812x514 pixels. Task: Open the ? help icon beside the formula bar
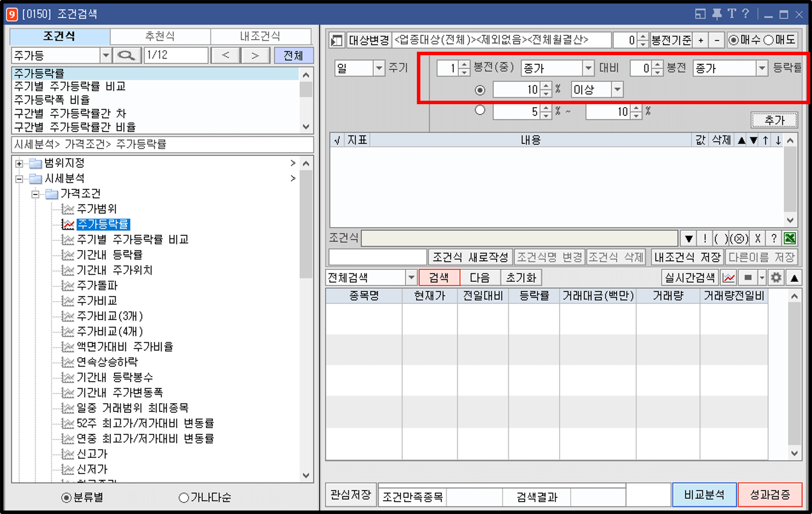[774, 239]
